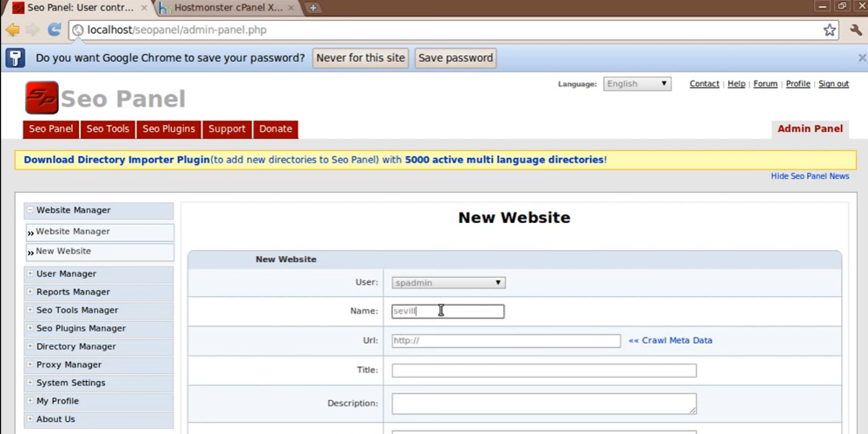Image resolution: width=868 pixels, height=434 pixels.
Task: Click 5000 active multi language directories link
Action: tap(504, 160)
